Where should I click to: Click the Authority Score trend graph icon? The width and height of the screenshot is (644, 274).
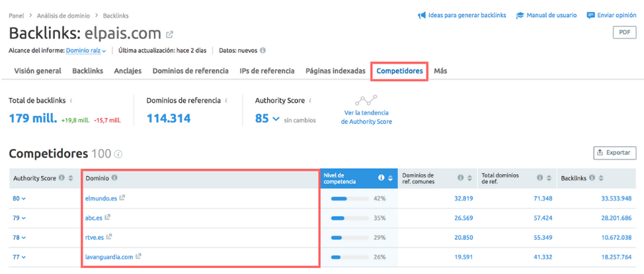(366, 100)
